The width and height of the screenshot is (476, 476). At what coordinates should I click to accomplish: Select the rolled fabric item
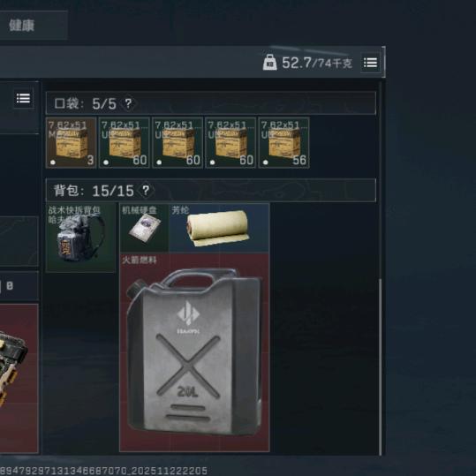(x=219, y=228)
